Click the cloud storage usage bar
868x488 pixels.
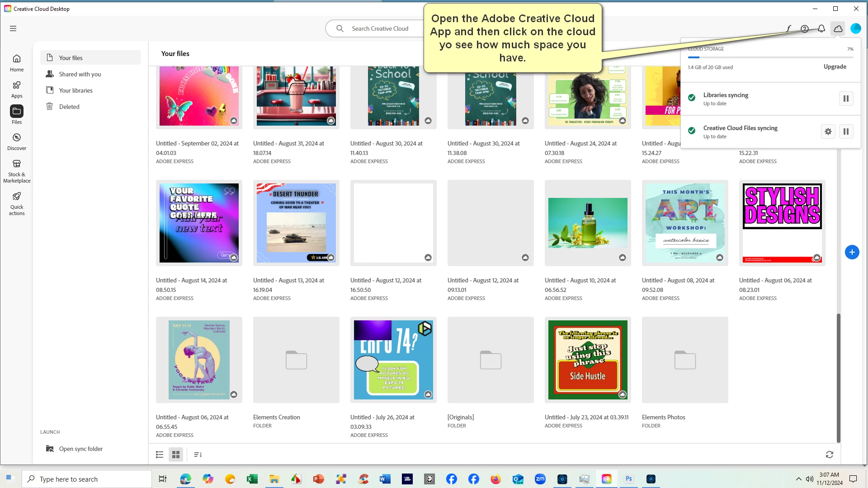point(770,57)
